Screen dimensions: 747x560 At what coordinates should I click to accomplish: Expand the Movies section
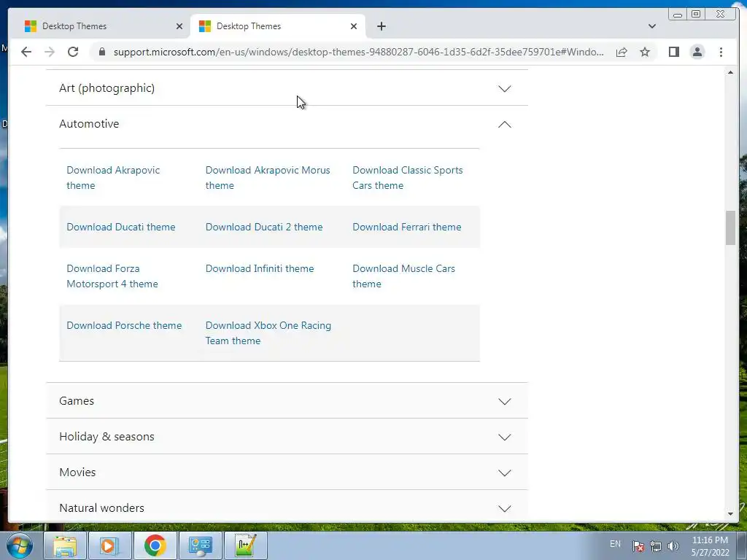tap(287, 472)
